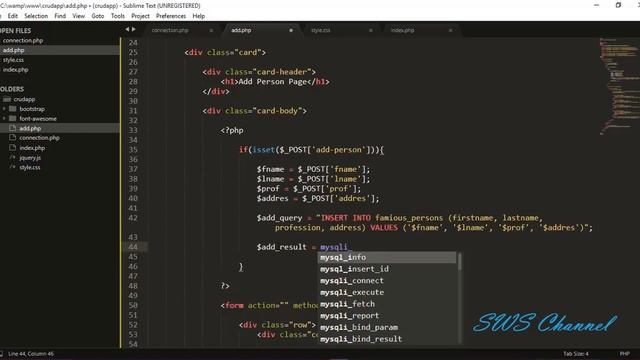Open the Selection menu
The image size is (640, 360).
[x=36, y=16]
